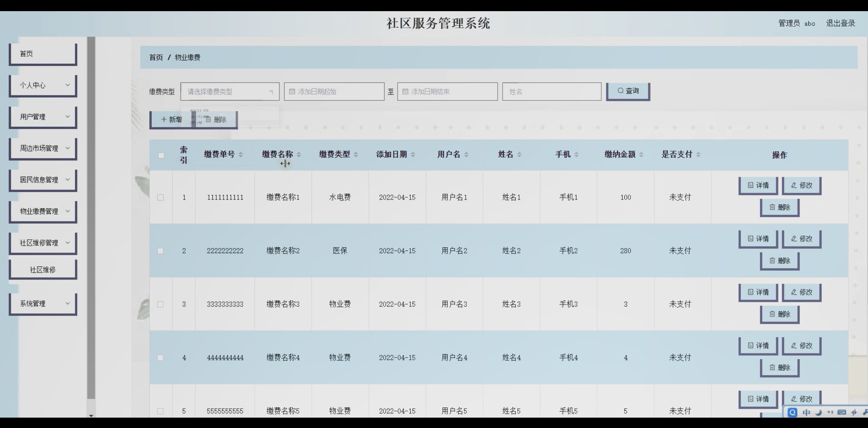Go to 首页 in the sidebar
Image resolution: width=868 pixels, height=428 pixels.
(x=43, y=54)
